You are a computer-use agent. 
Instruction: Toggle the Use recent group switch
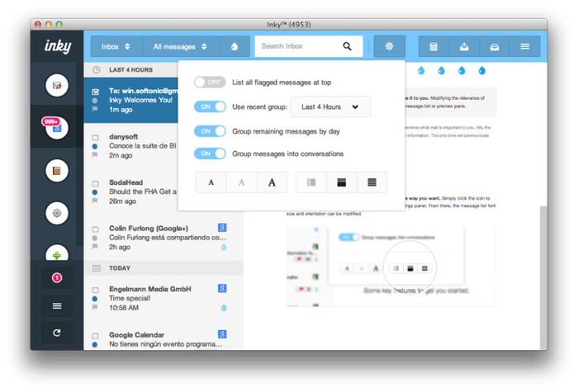tap(210, 106)
